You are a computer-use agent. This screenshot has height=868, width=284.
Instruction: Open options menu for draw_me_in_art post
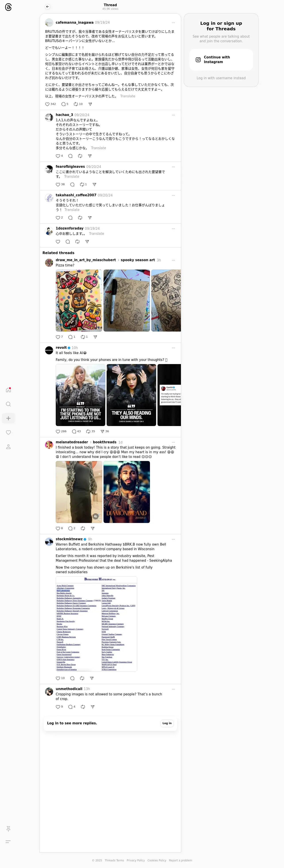click(173, 260)
